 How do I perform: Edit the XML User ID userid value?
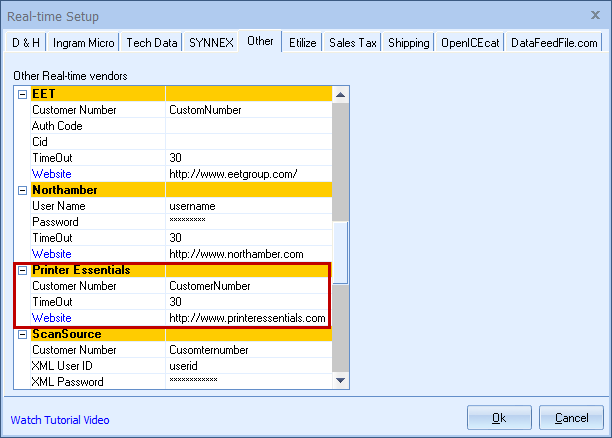(x=249, y=366)
